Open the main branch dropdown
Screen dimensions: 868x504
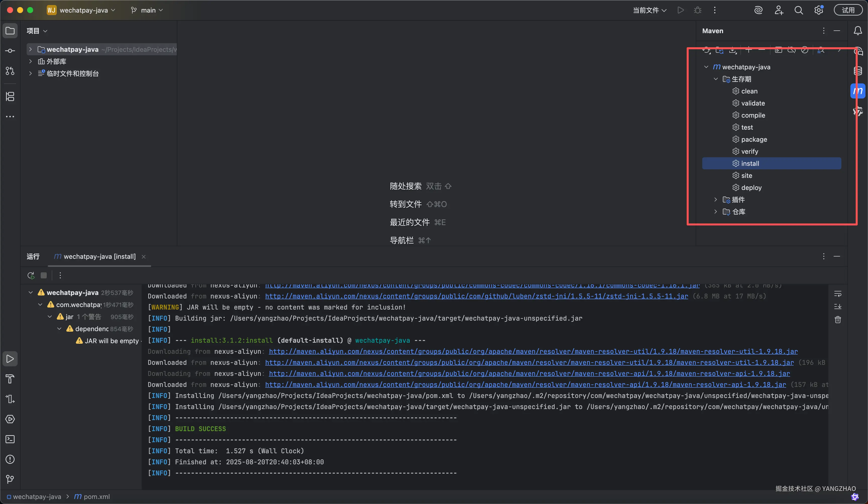tap(147, 10)
